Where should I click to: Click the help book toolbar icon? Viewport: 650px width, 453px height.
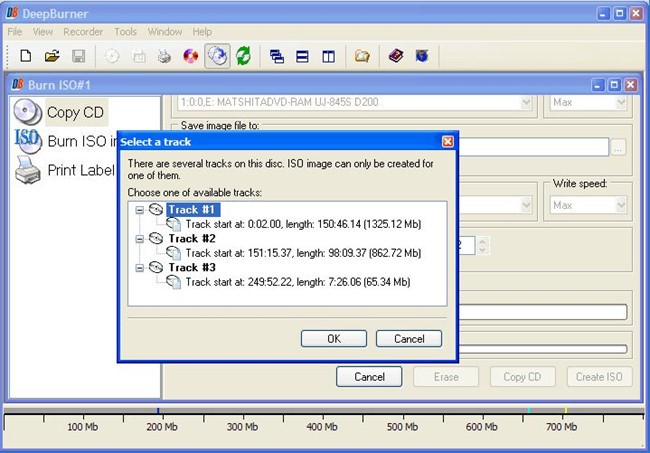pyautogui.click(x=395, y=56)
